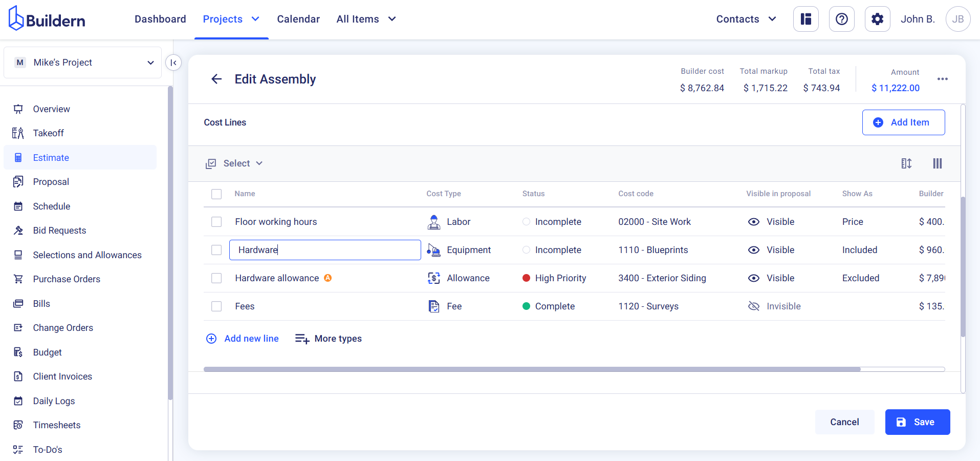Click the Purchase Orders cart icon

tap(18, 279)
